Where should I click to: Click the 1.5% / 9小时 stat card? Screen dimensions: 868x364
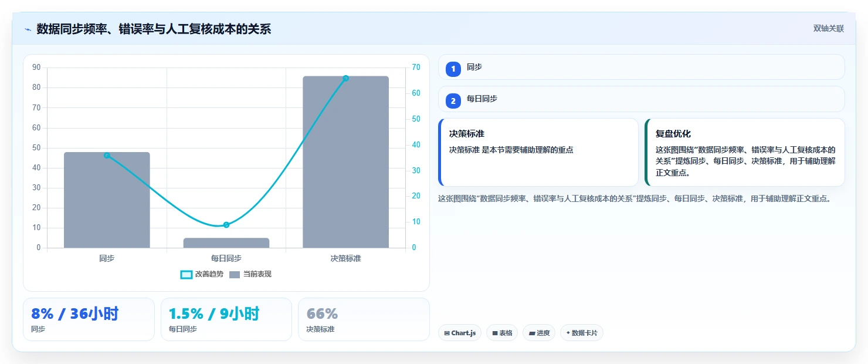pos(226,319)
